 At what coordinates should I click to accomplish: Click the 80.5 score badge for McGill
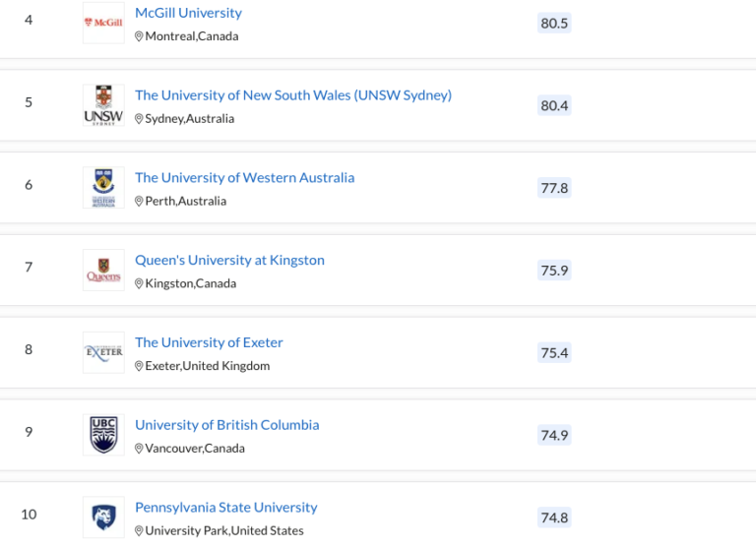coord(554,23)
